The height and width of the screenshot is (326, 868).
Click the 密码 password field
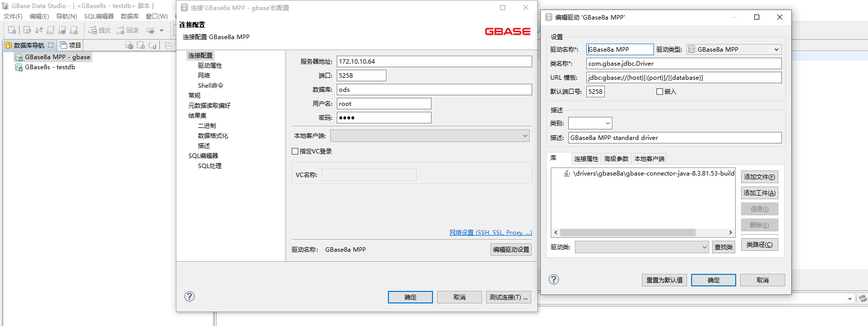384,118
